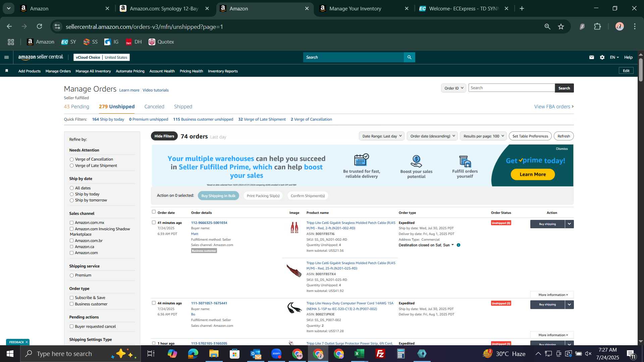
Task: Open the Seller Central hamburger menu
Action: tap(6, 57)
